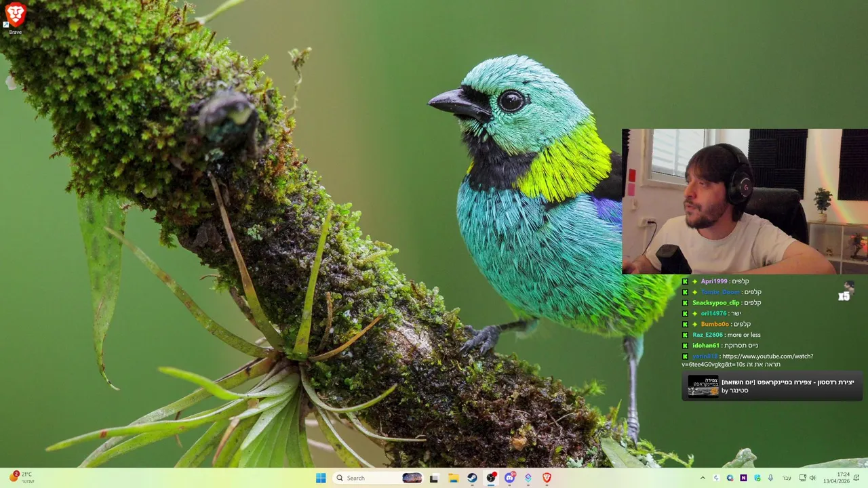Click the white tray icon after the chevron
This screenshot has width=868, height=488.
[716, 478]
